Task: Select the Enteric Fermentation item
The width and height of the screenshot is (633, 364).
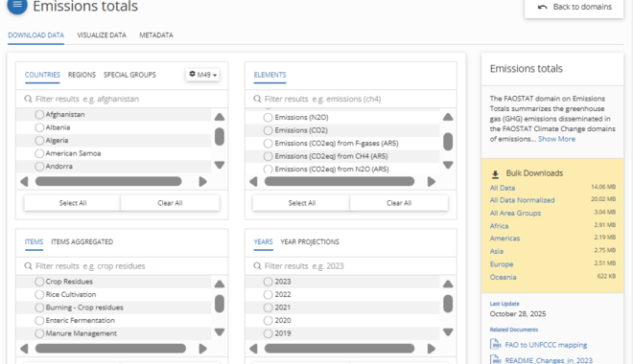Action: (39, 321)
